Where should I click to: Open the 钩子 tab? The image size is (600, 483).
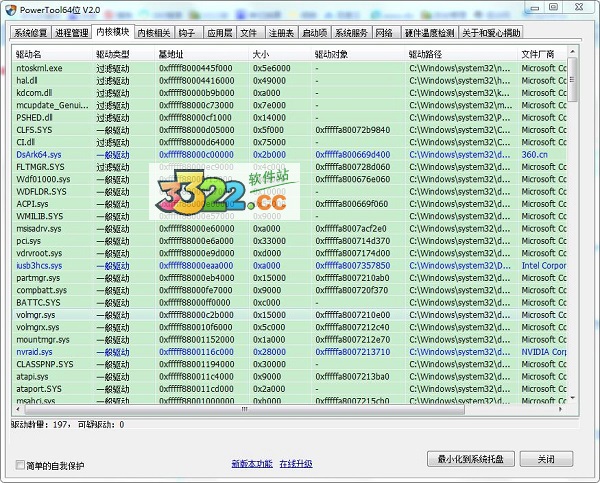(x=187, y=33)
